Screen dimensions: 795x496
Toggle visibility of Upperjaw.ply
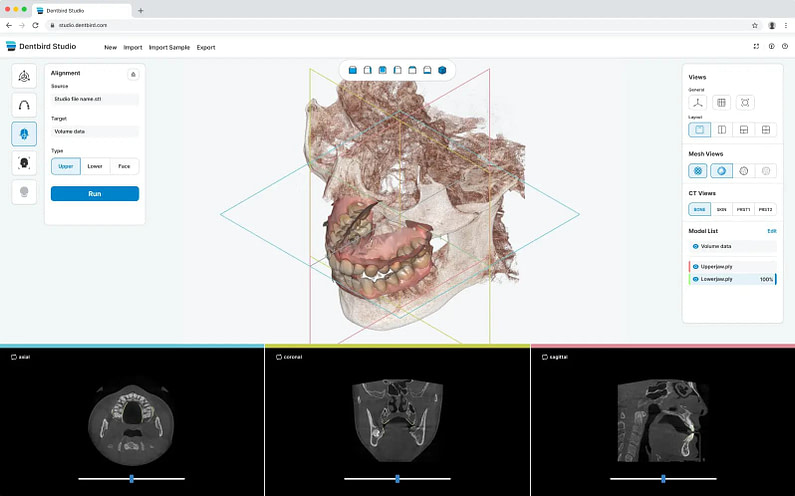pos(695,267)
